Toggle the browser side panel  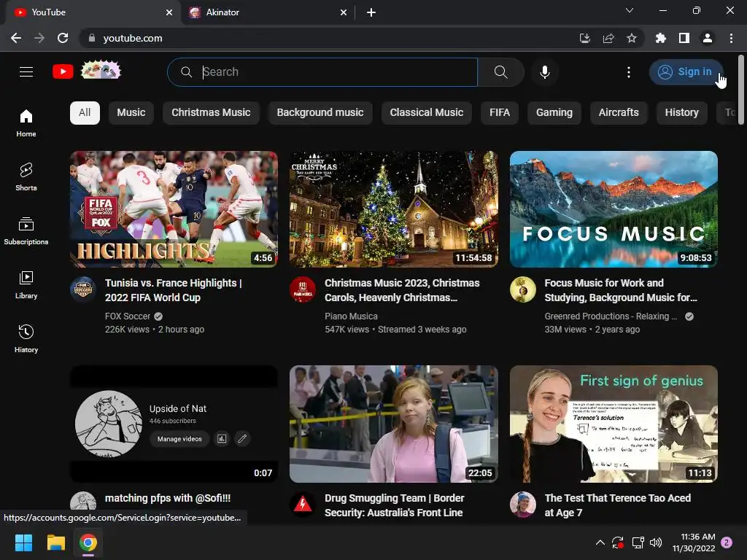[x=684, y=38]
